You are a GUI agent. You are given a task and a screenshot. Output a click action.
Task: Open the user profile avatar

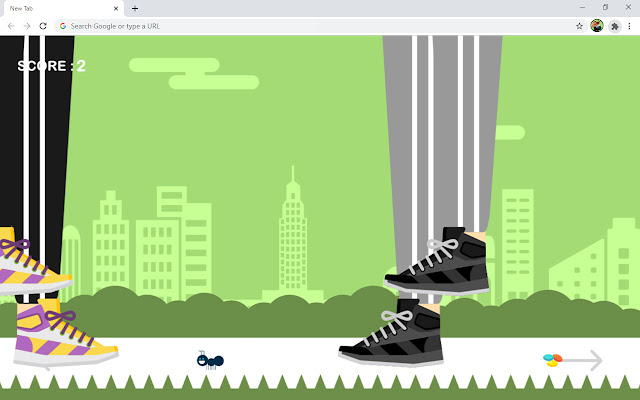(597, 26)
